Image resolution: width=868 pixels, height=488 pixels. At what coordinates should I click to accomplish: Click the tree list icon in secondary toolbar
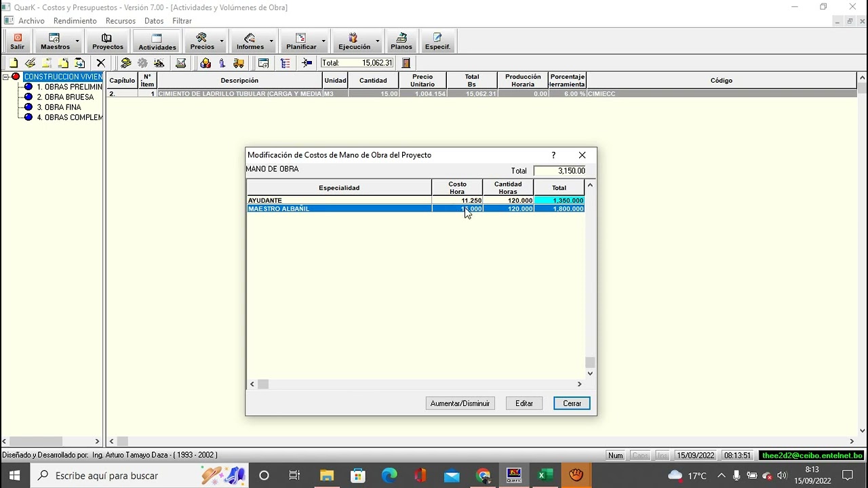[x=285, y=63]
